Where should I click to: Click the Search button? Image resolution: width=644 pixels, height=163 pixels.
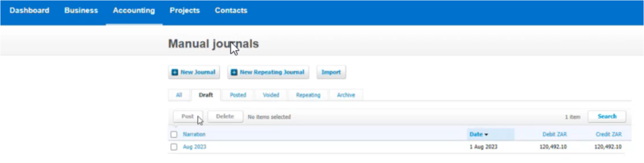tap(607, 117)
